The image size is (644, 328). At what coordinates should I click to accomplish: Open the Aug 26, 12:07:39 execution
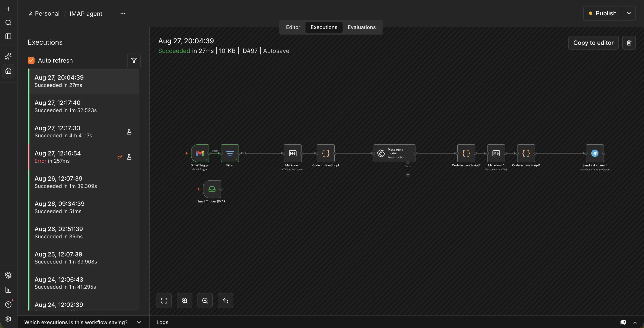84,182
